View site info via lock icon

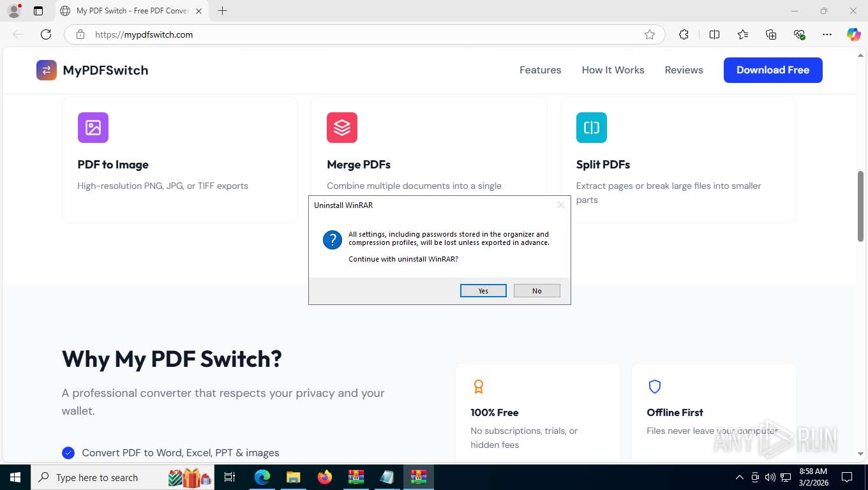(x=80, y=34)
